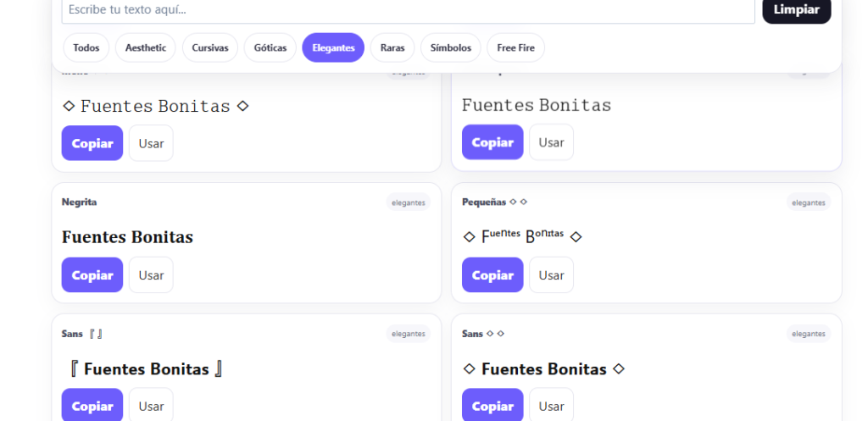Select the Elegantes filter chip
868x421 pixels.
coord(333,47)
